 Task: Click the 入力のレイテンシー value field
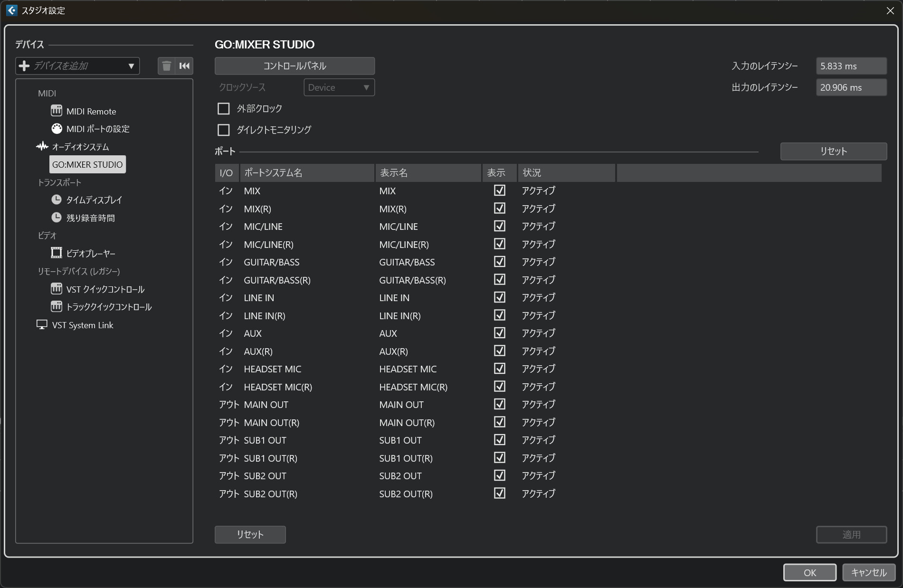click(x=851, y=66)
